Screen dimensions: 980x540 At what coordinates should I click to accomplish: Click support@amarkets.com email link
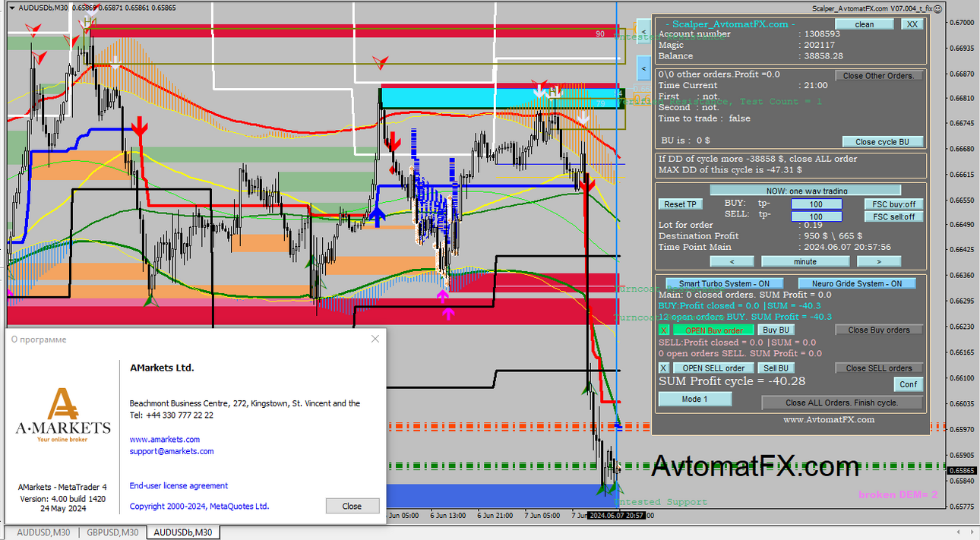tap(172, 451)
